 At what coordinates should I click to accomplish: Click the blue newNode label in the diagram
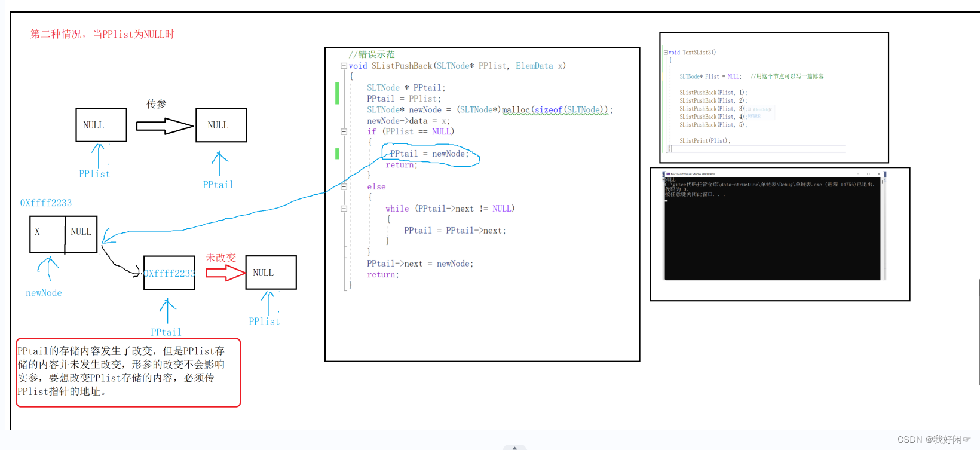(44, 293)
